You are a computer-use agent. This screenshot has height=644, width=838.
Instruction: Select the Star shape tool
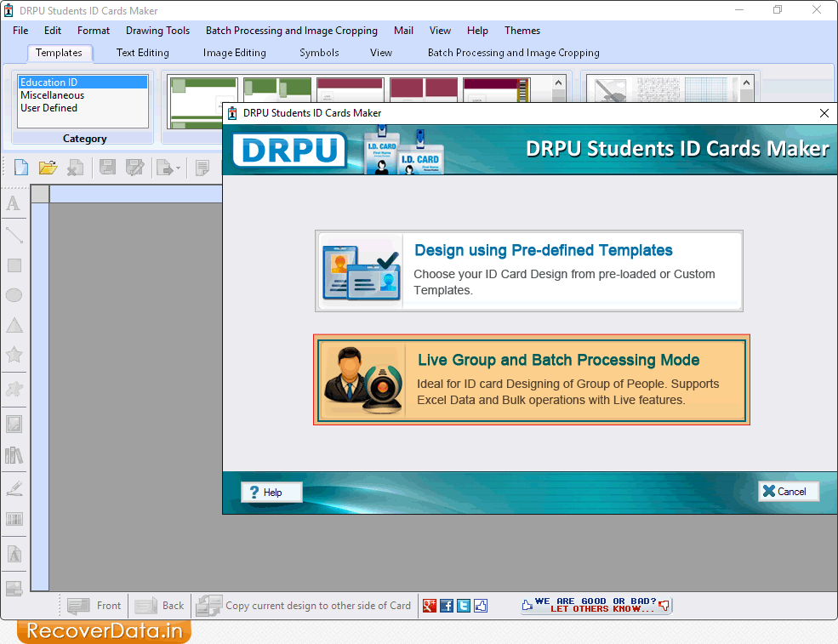click(x=14, y=355)
